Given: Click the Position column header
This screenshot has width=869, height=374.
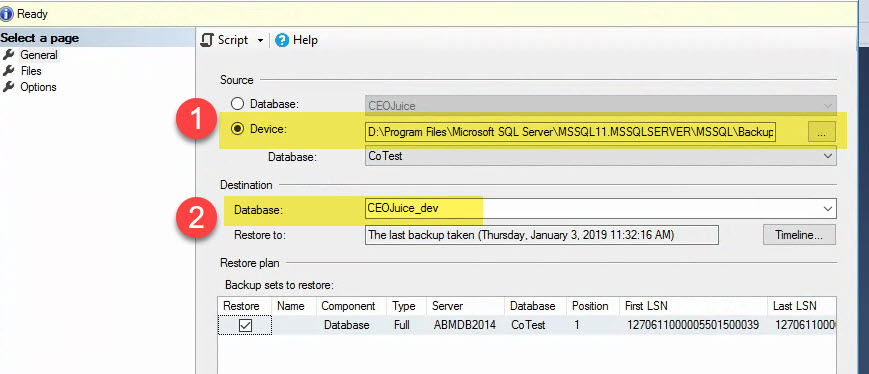Looking at the screenshot, I should pos(592,306).
